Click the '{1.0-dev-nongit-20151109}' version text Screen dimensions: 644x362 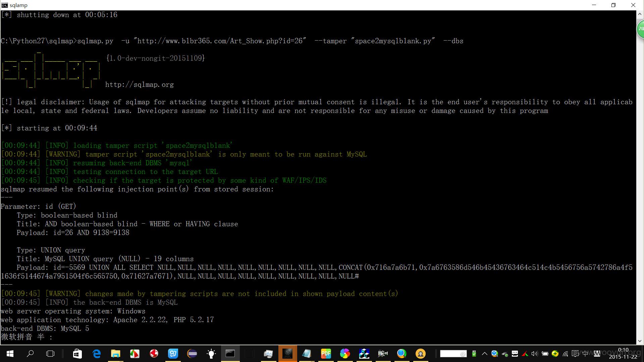pos(155,58)
